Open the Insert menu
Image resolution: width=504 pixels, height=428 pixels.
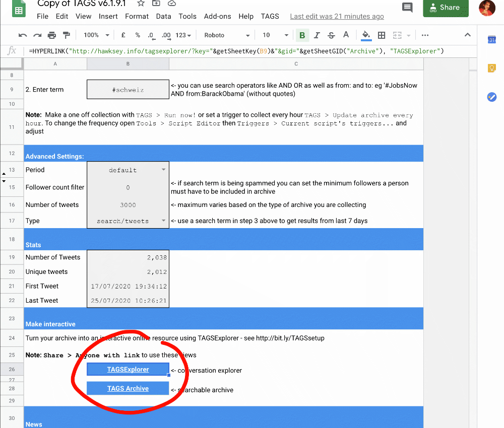pyautogui.click(x=108, y=17)
